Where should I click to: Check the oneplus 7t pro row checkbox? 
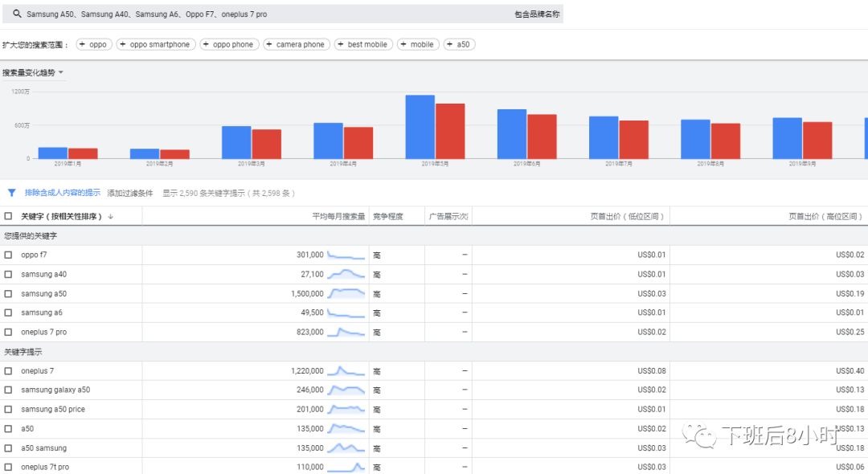(8, 468)
